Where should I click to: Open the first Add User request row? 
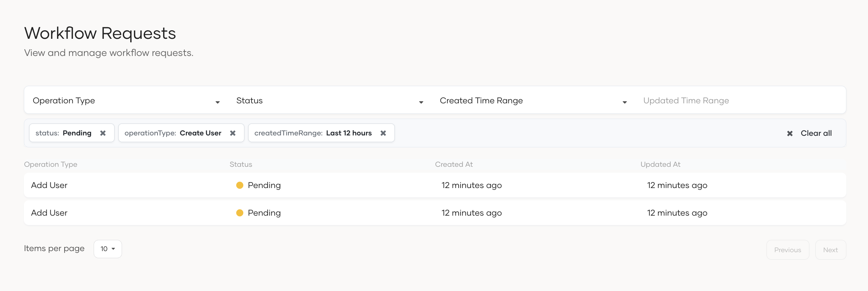tap(435, 185)
